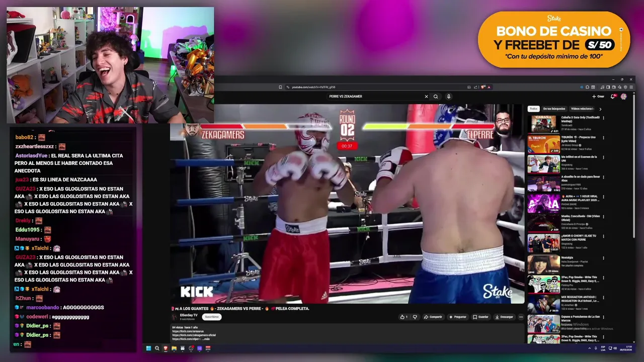Open the AMOR O CHOW video title
The height and width of the screenshot is (362, 644).
pyautogui.click(x=579, y=237)
